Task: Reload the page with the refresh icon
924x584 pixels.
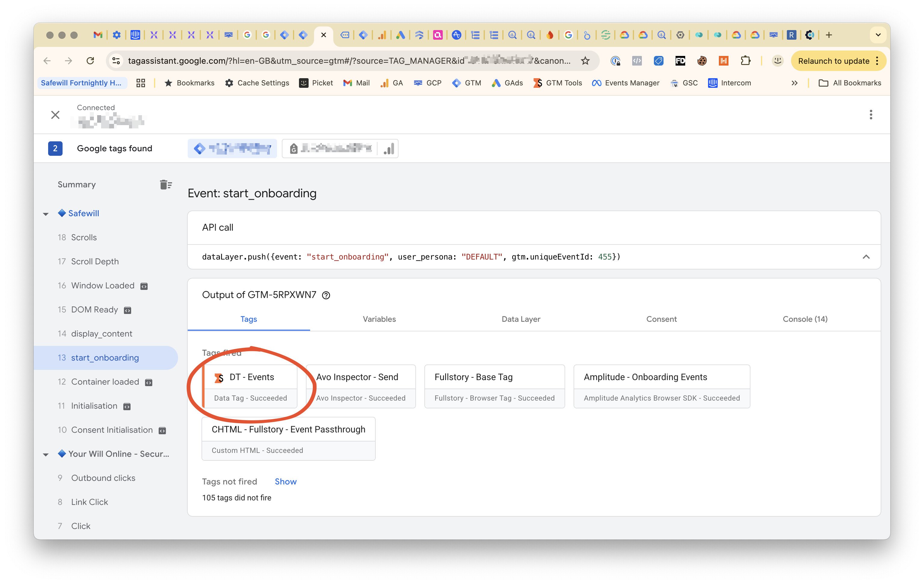Action: (91, 61)
